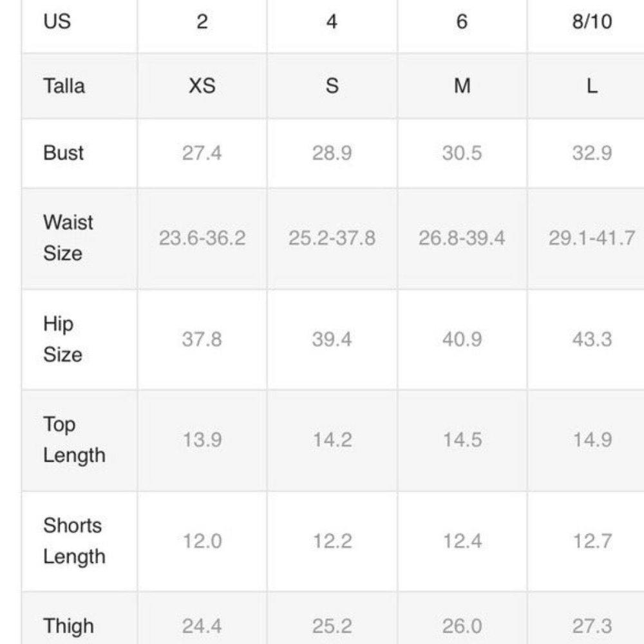Select Top Length value 14.5

click(462, 440)
